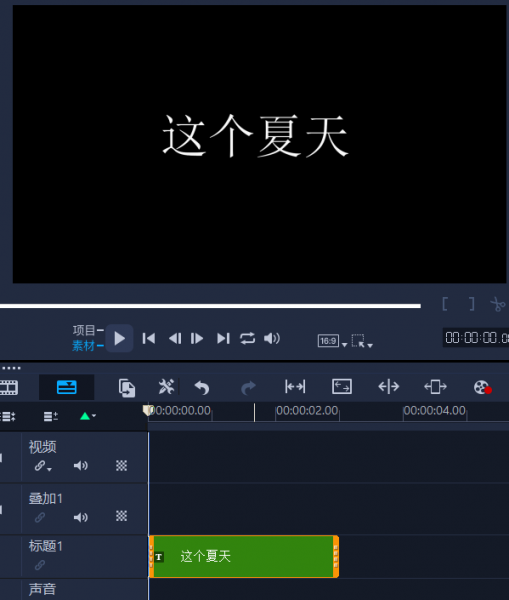This screenshot has width=509, height=600.
Task: Toggle 视频 track transparency checker icon
Action: (x=121, y=466)
